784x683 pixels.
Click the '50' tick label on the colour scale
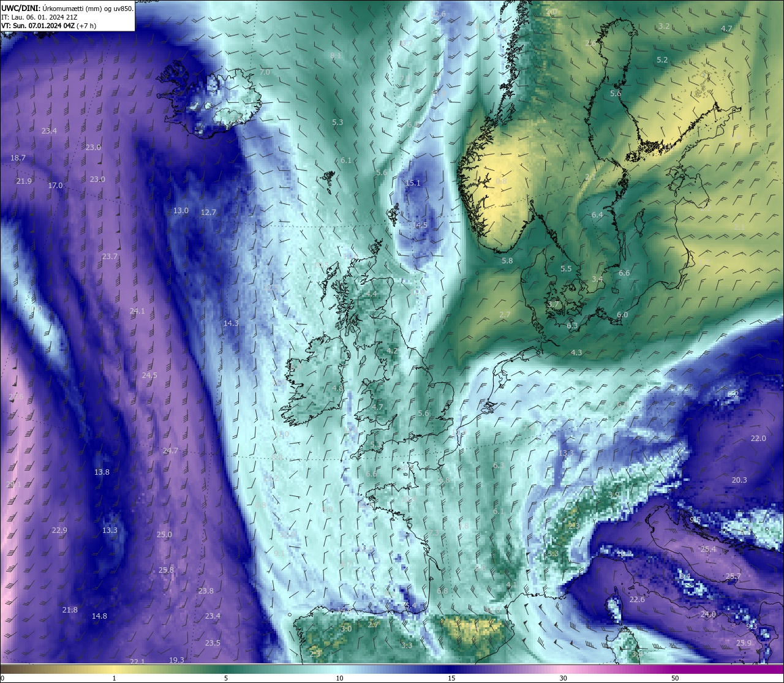(675, 678)
